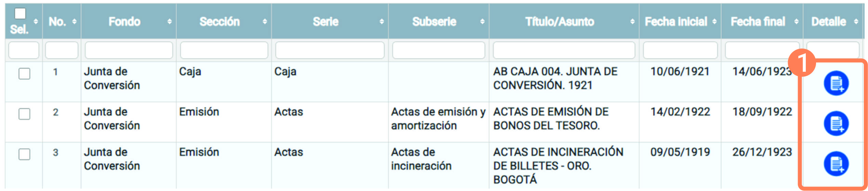The image size is (868, 191).
Task: Tick checkbox for row 3
Action: pos(24,154)
